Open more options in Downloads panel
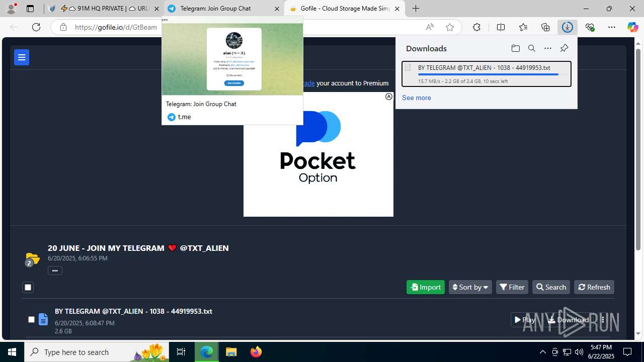Viewport: 644px width, 362px height. (548, 48)
